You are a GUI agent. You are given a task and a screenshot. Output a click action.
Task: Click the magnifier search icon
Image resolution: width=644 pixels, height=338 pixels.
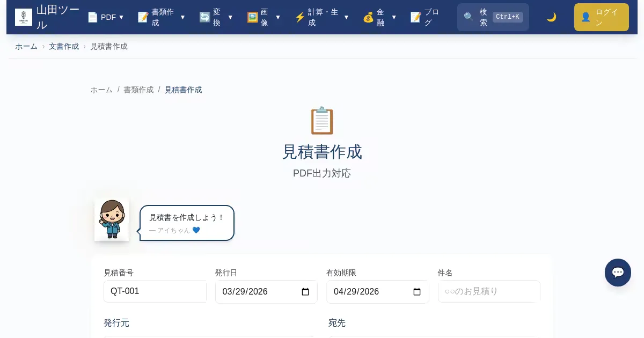tap(469, 17)
